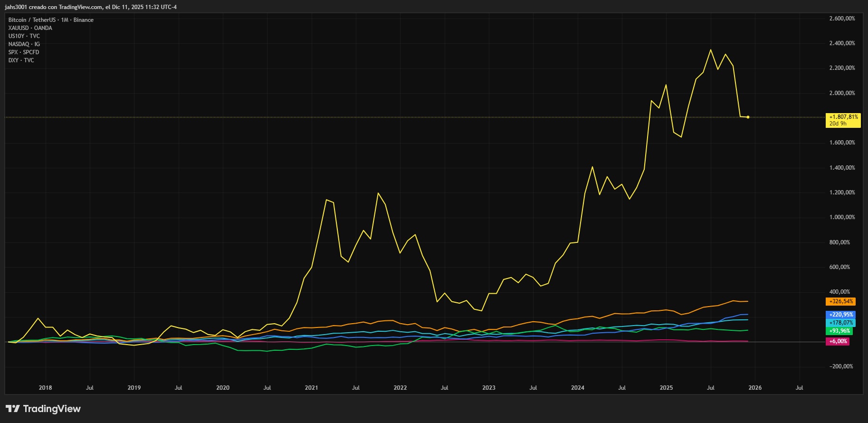Click the US10Y · TVC legend entry
Viewport: 868px width, 423px height.
tap(24, 36)
